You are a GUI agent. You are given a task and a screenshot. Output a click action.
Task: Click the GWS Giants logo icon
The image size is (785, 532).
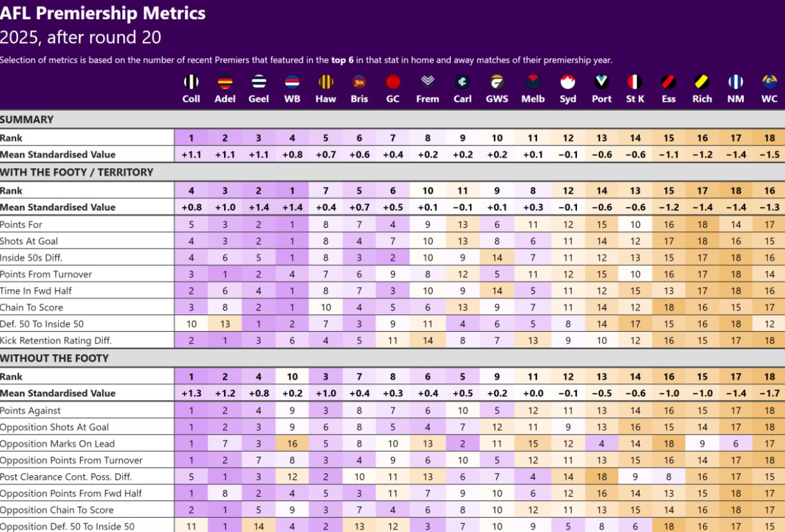point(497,82)
